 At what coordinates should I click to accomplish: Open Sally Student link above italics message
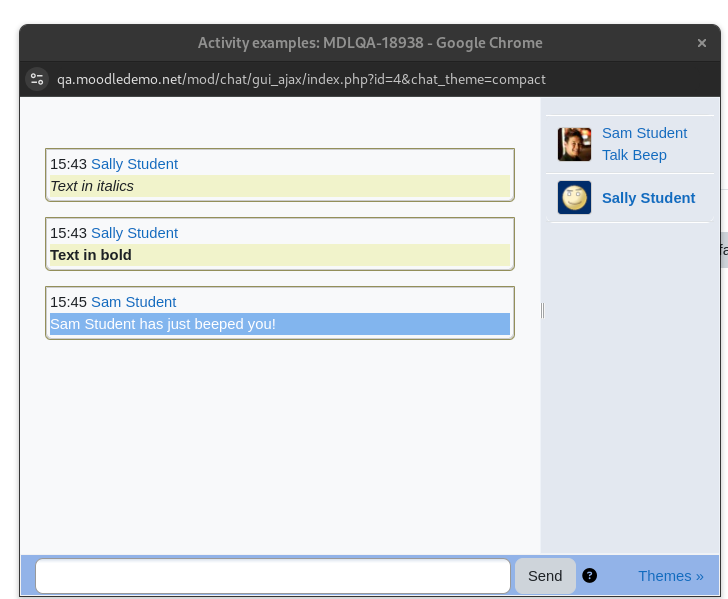[134, 164]
